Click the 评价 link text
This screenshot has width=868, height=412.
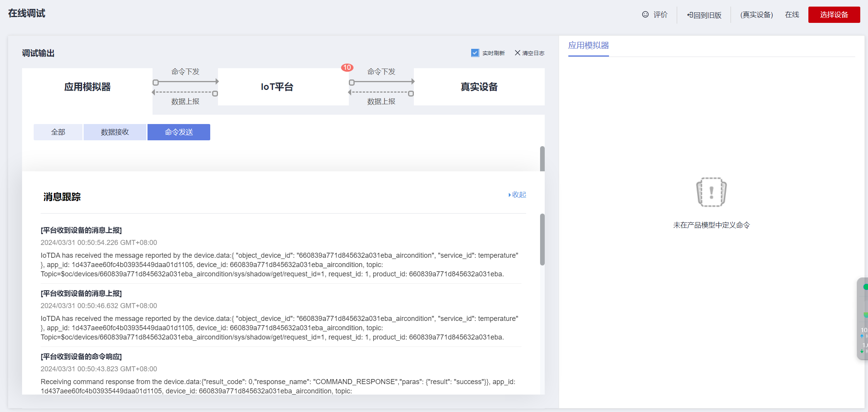[x=660, y=15]
